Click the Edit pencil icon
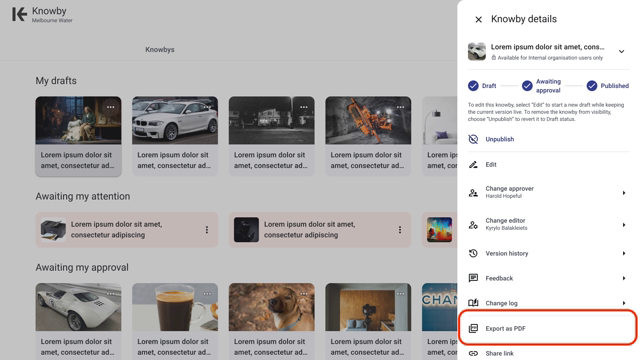 click(473, 164)
